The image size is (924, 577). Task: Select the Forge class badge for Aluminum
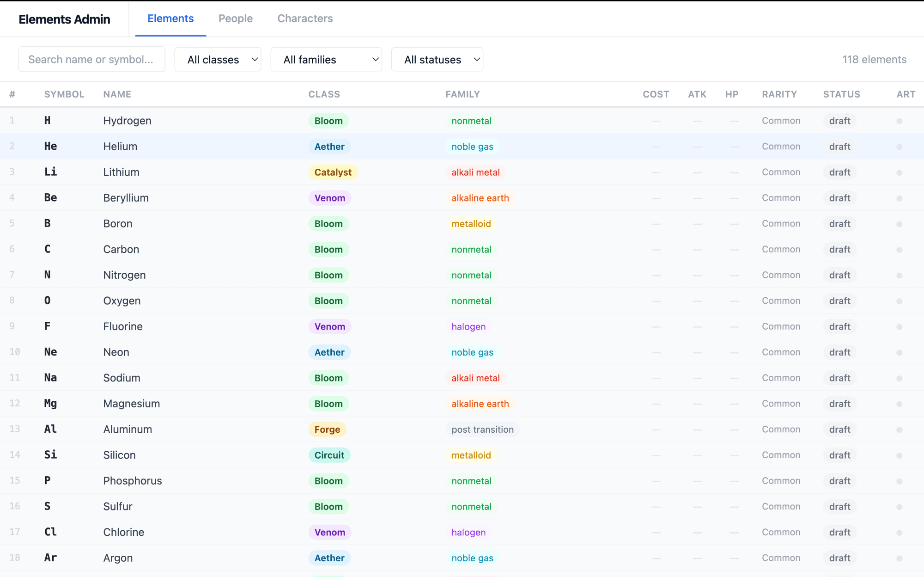(327, 429)
